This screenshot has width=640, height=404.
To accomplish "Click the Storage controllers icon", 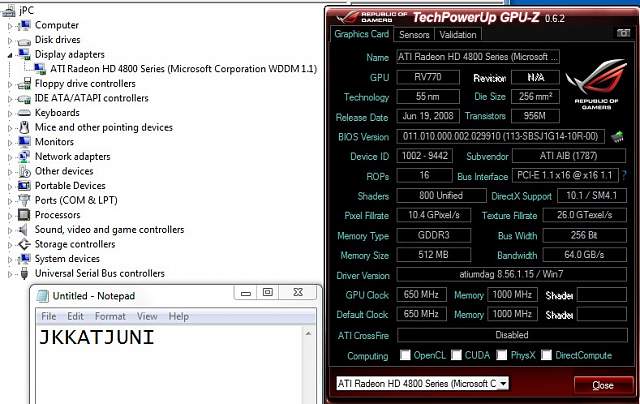I will click(x=24, y=244).
